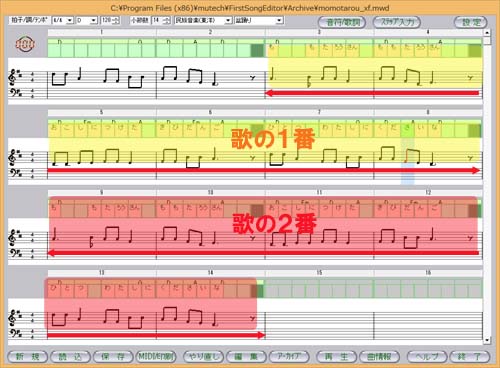Adjust the measure count 14 stepper

pyautogui.click(x=167, y=20)
